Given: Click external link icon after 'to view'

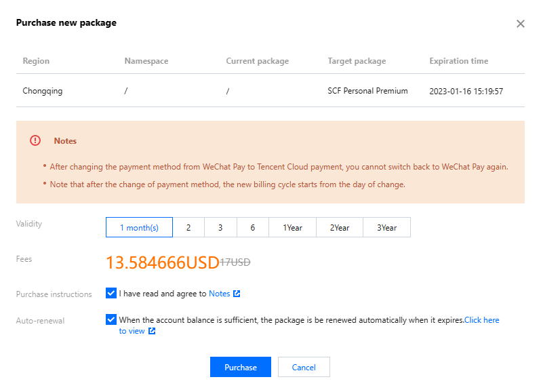Looking at the screenshot, I should [152, 331].
